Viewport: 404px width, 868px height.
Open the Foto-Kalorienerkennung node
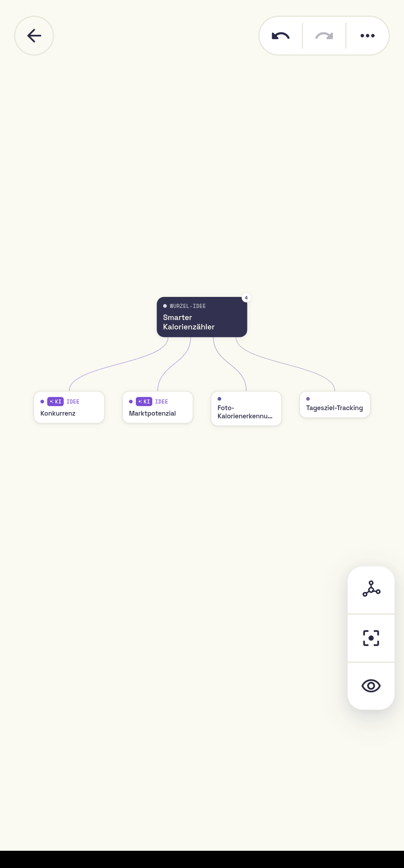(246, 409)
